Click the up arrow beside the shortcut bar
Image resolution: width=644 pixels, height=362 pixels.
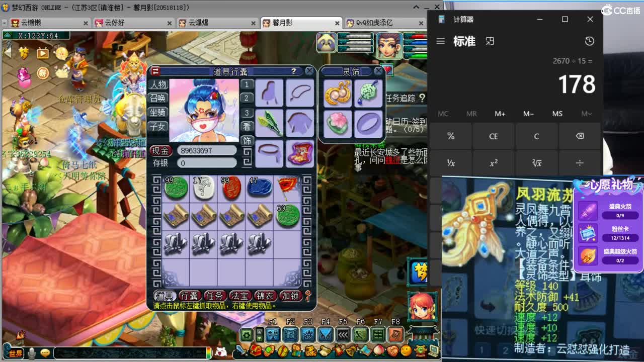point(260,331)
